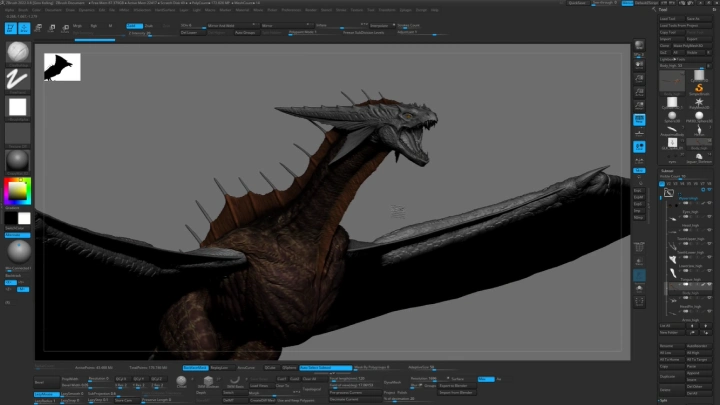
Task: Toggle the Alternate color button
Action: point(17,235)
